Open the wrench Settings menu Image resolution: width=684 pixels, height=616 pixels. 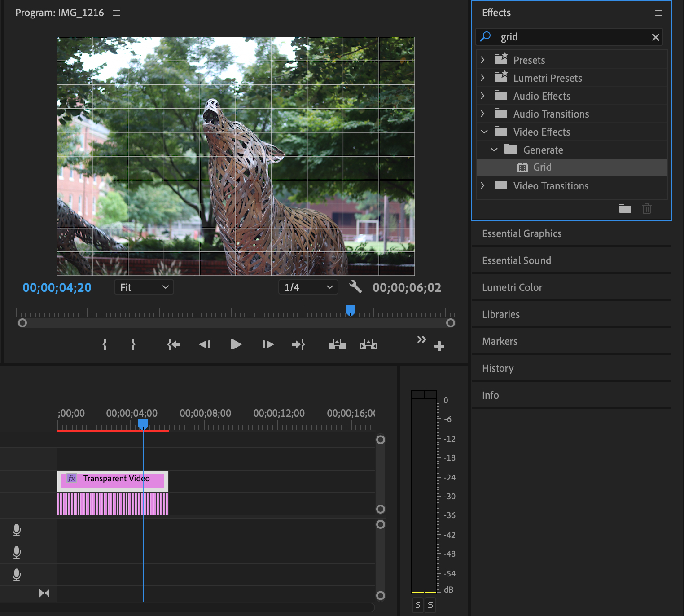pyautogui.click(x=355, y=287)
